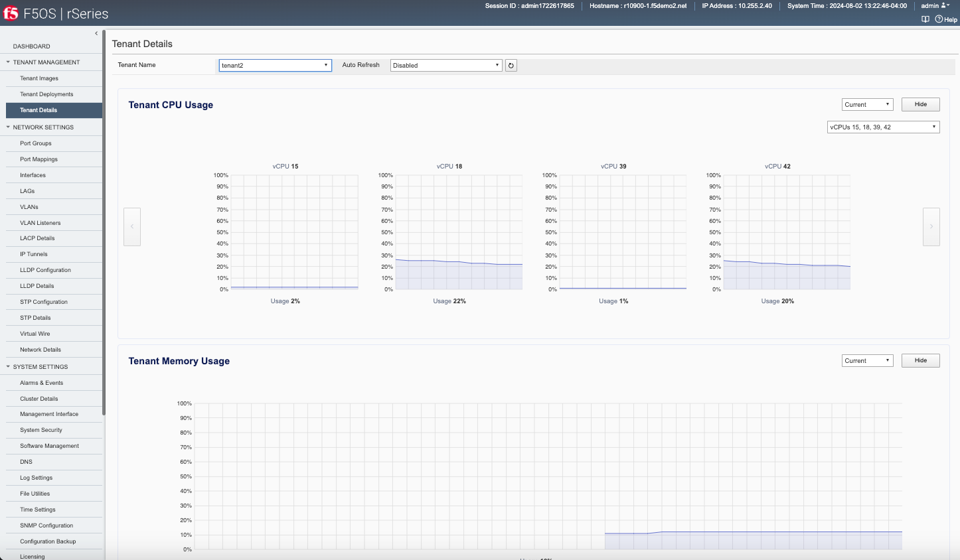
Task: Open Management Interface page
Action: pos(54,414)
